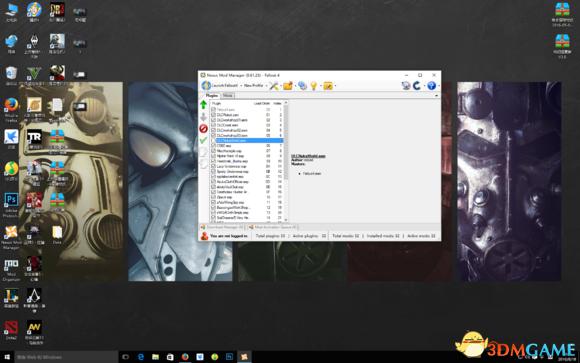580x363 pixels.
Task: Click 'You are not logged in' status
Action: point(229,236)
